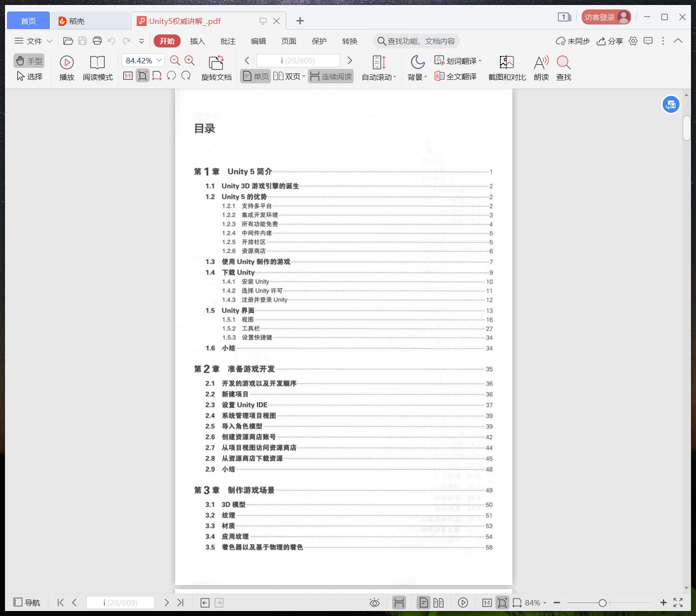
Task: Click the search box 查找功能、文档内容
Action: click(x=416, y=41)
